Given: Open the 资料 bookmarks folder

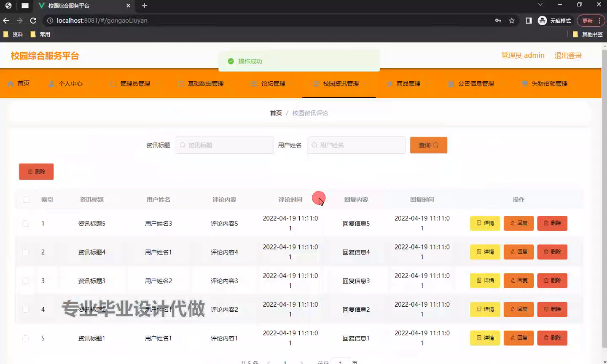Looking at the screenshot, I should pos(13,35).
